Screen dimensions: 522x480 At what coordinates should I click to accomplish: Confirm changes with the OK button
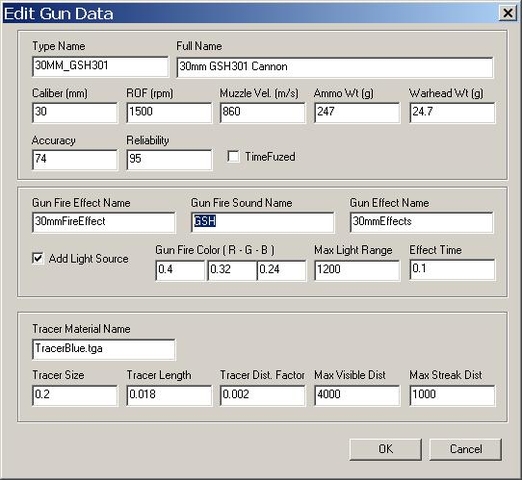click(x=385, y=449)
